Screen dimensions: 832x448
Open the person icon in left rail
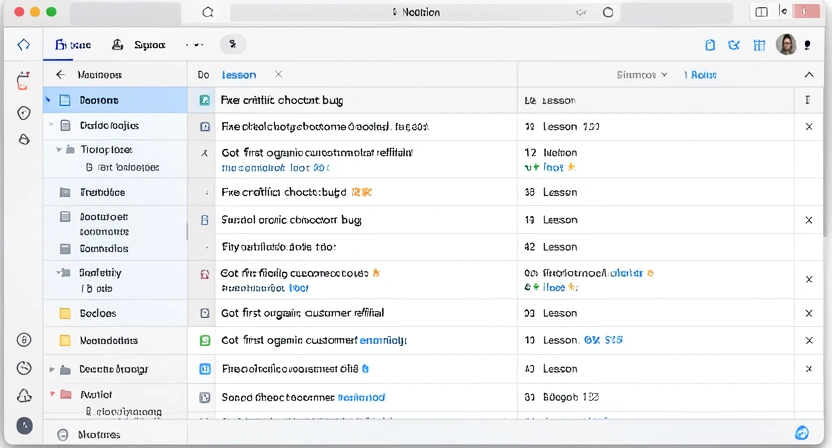pyautogui.click(x=24, y=139)
